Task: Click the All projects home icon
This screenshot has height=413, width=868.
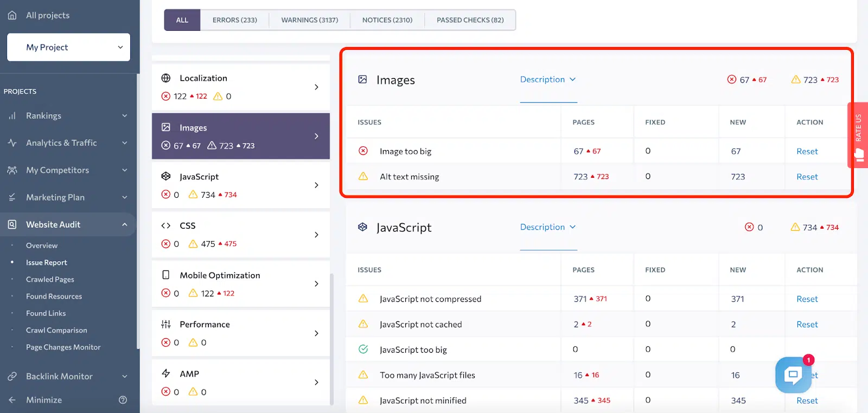Action: [x=12, y=15]
